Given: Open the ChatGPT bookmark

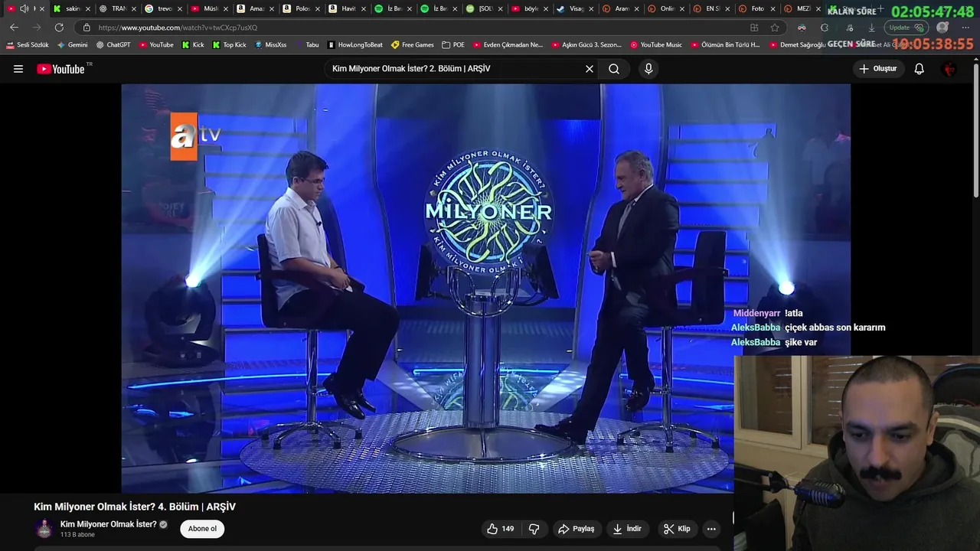Looking at the screenshot, I should tap(113, 45).
